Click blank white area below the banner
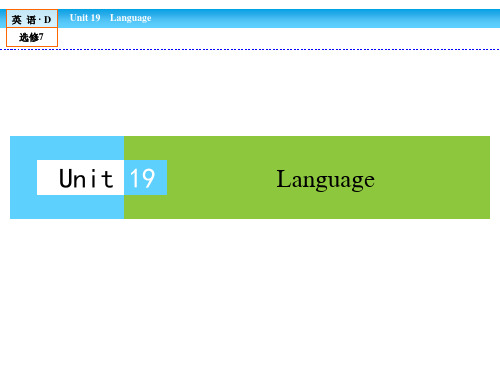This screenshot has width=500, height=375. (250, 297)
